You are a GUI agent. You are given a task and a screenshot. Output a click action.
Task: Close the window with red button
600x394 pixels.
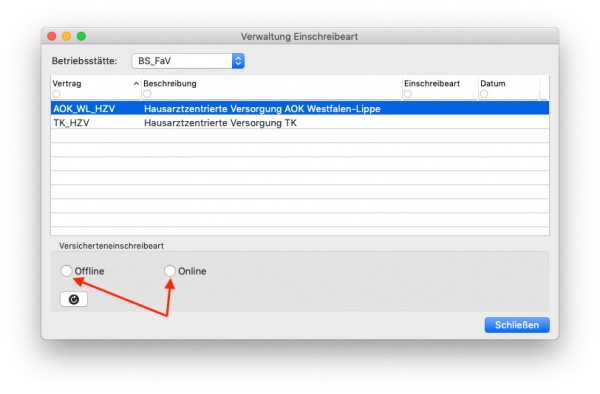(52, 36)
